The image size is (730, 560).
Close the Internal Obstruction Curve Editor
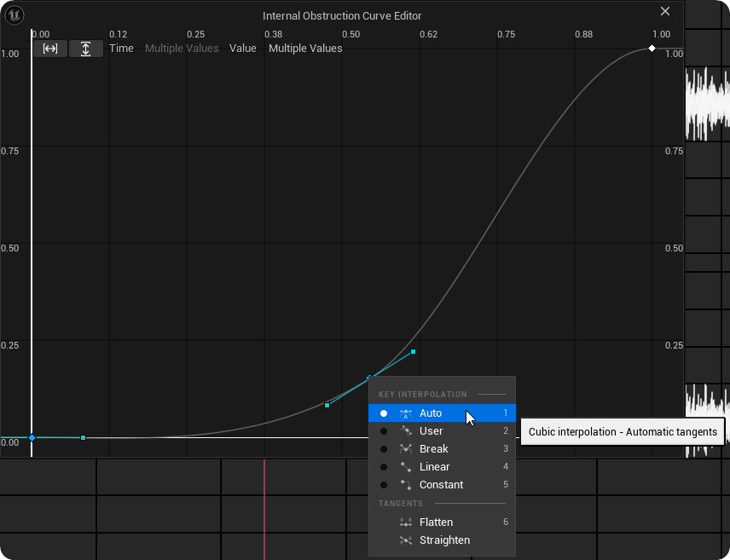click(665, 11)
